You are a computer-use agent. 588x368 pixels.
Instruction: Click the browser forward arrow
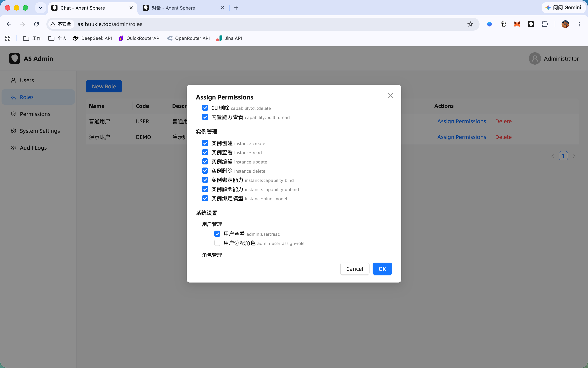(23, 24)
